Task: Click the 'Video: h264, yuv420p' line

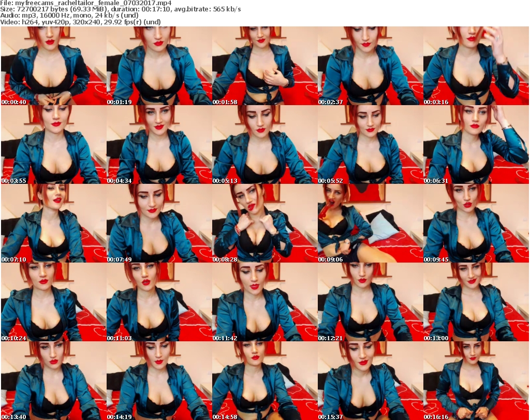Action: coord(80,22)
